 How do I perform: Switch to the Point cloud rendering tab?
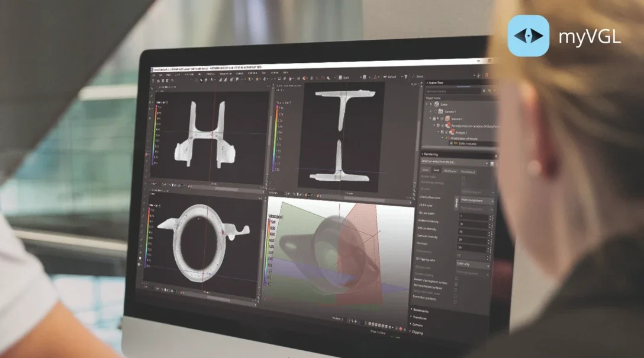coord(468,171)
